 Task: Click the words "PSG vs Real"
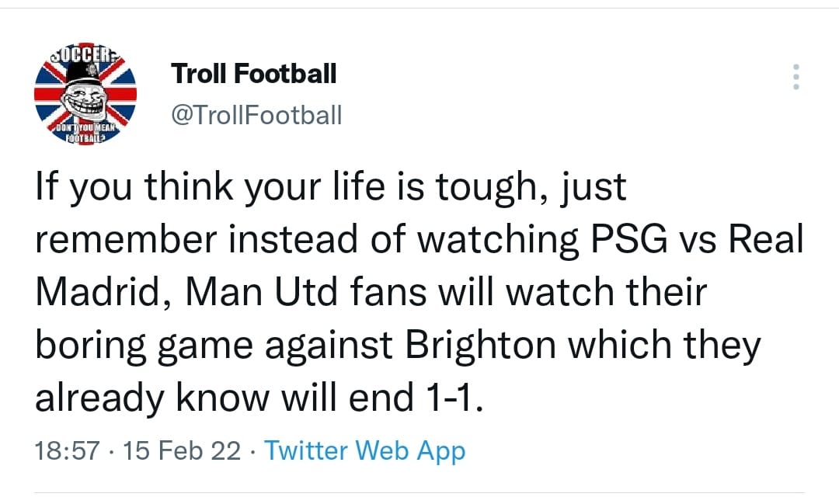tap(697, 239)
